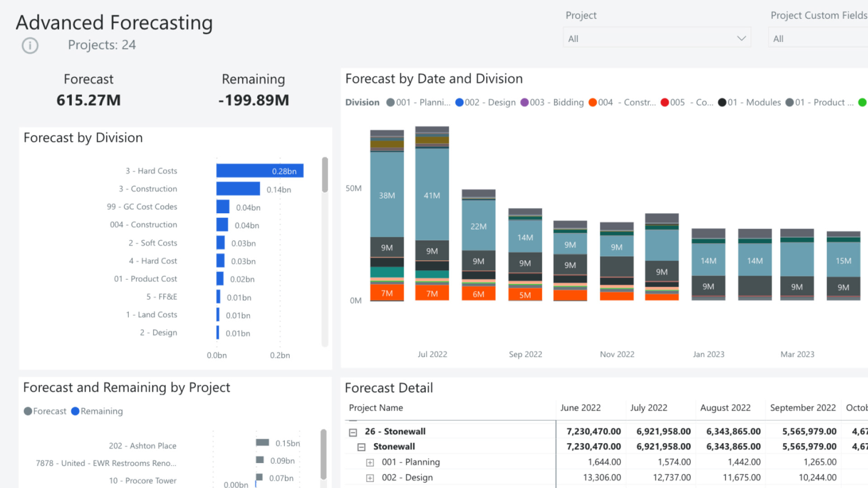
Task: Select the 3 - Hard Costs bar
Action: pyautogui.click(x=259, y=171)
